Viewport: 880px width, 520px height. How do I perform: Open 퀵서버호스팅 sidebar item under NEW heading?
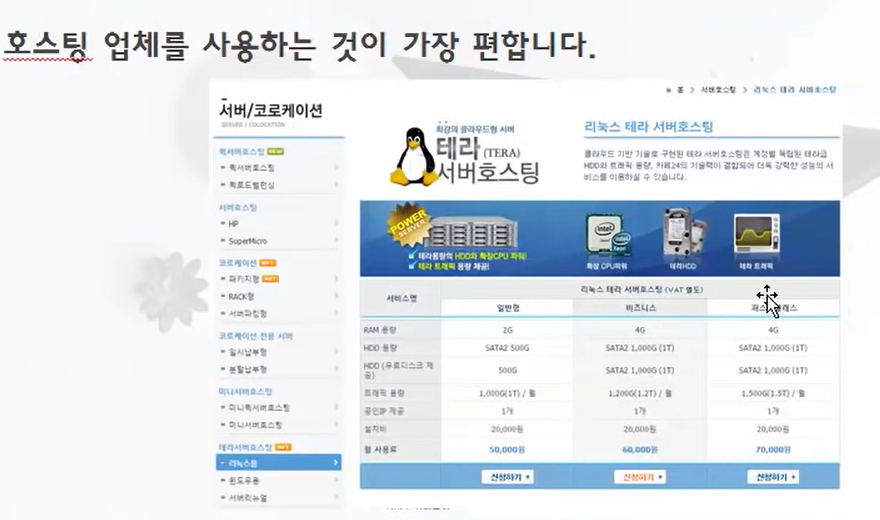(x=251, y=168)
